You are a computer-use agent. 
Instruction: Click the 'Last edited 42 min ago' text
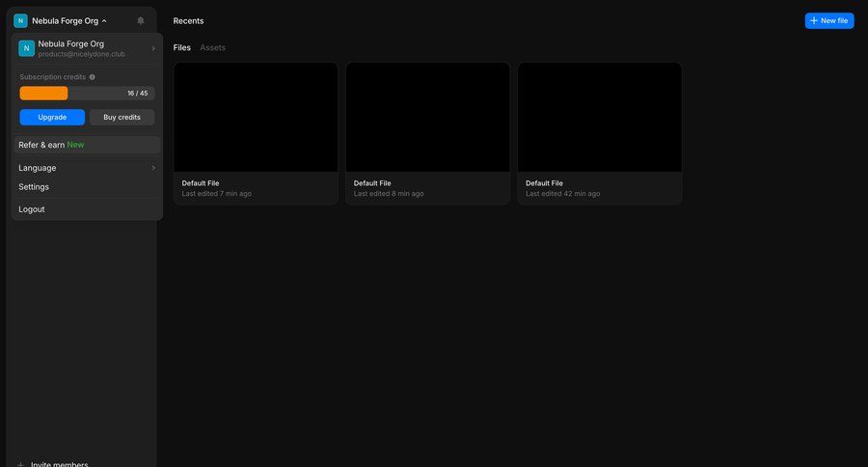562,193
